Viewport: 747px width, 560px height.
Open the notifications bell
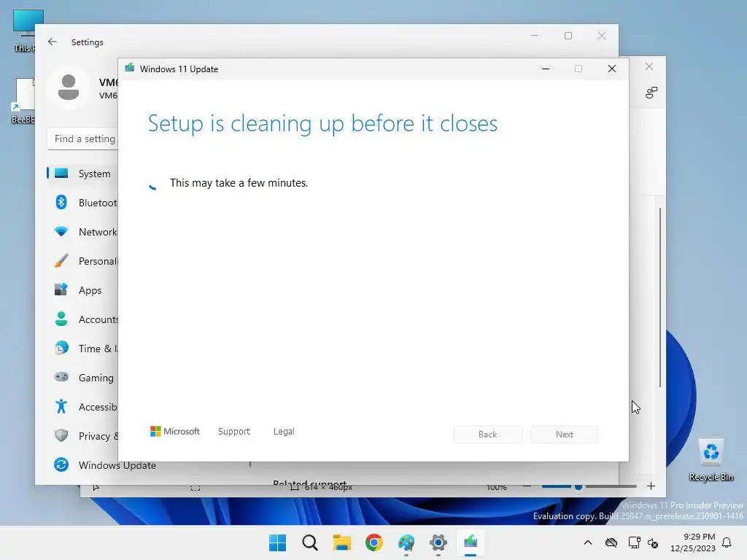(x=727, y=542)
